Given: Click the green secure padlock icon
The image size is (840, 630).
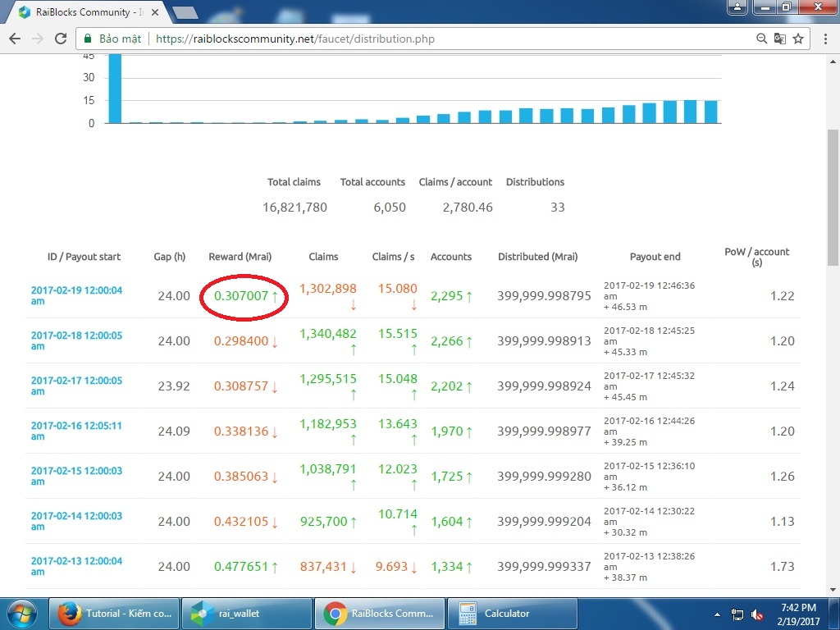Looking at the screenshot, I should tap(87, 39).
